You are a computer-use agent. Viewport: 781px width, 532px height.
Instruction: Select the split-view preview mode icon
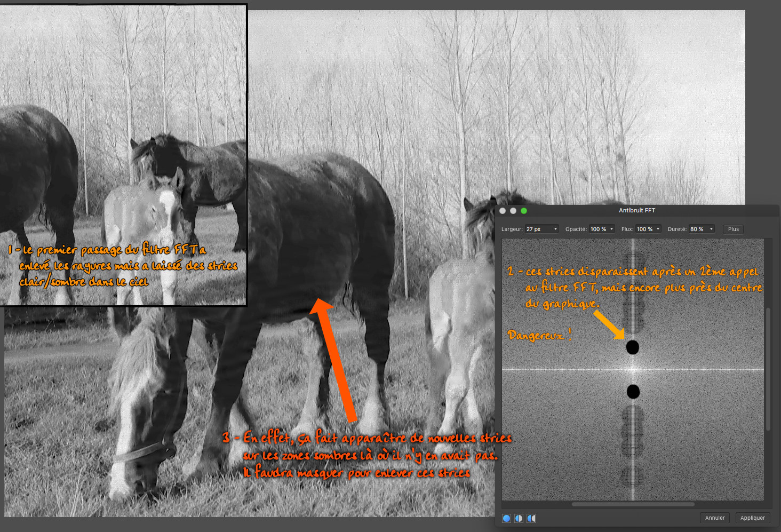click(x=519, y=518)
